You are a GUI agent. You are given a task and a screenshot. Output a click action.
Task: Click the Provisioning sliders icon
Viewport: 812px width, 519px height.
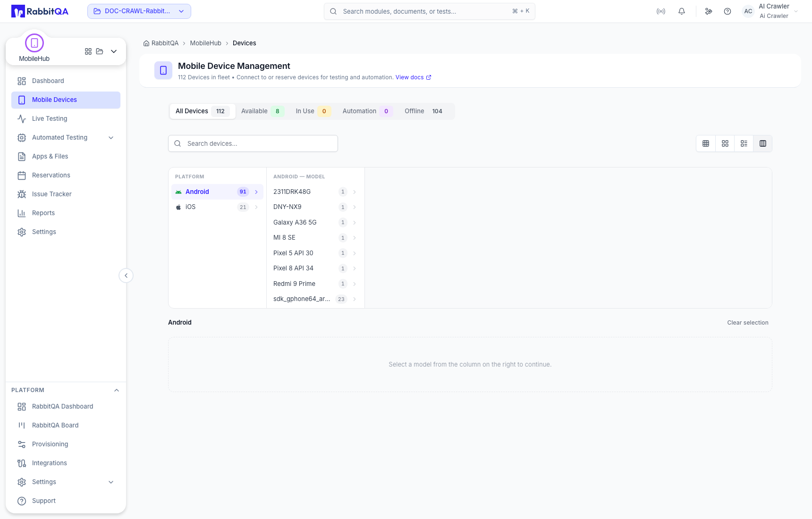[x=22, y=444]
